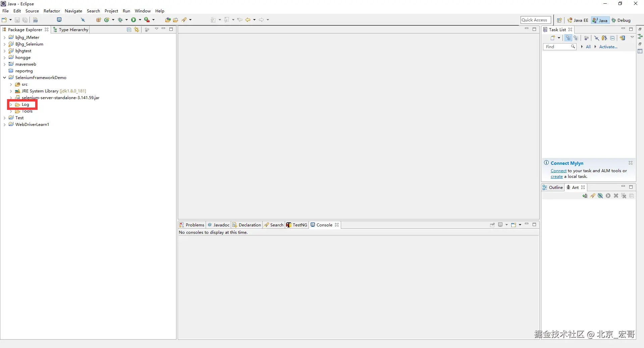
Task: Open the Debug button dropdown arrow
Action: pyautogui.click(x=126, y=20)
